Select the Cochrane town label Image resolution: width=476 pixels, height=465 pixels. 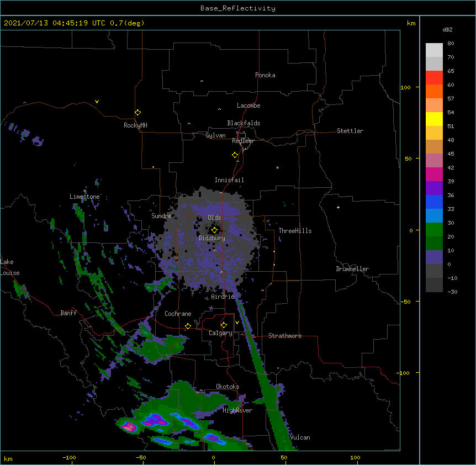(178, 314)
